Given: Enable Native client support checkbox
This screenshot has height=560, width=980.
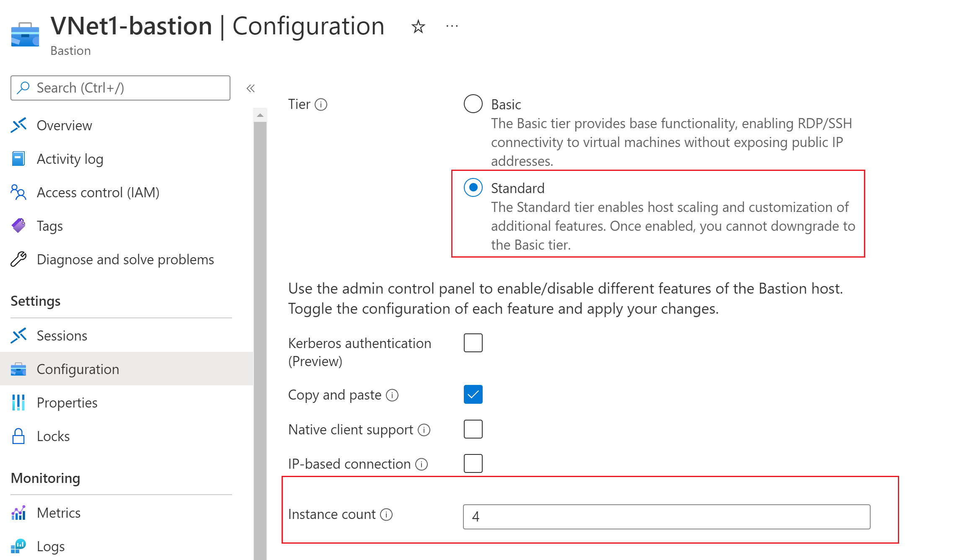Looking at the screenshot, I should [473, 429].
